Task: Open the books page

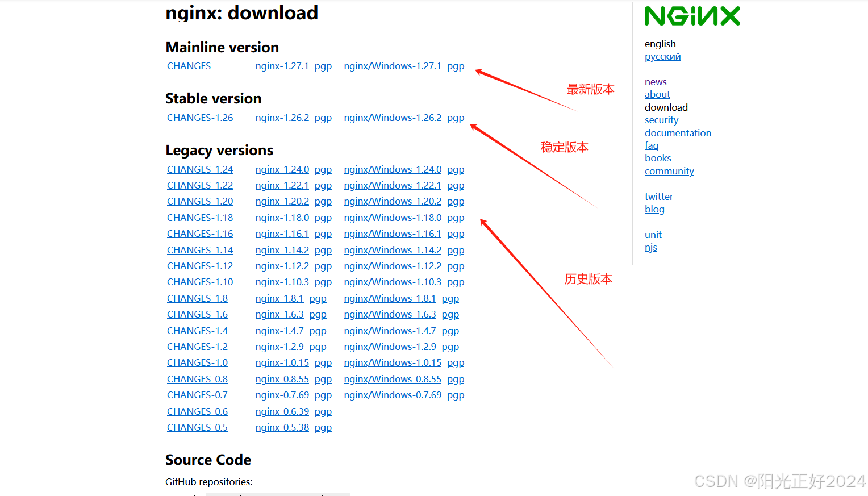Action: pos(658,158)
